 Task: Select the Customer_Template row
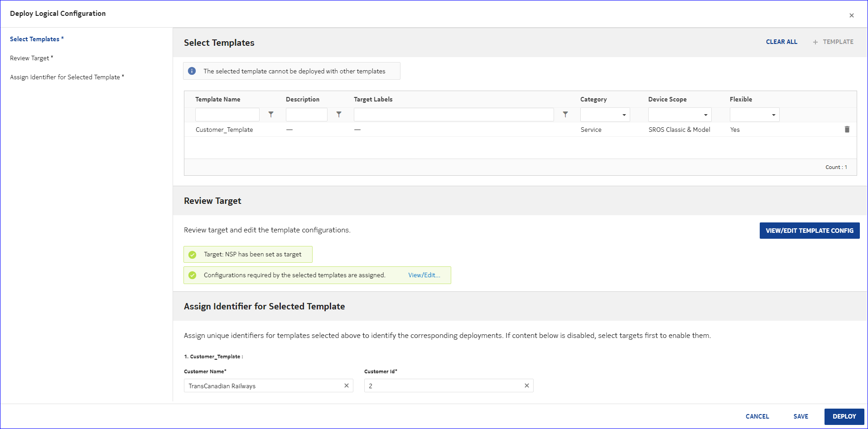tap(224, 130)
